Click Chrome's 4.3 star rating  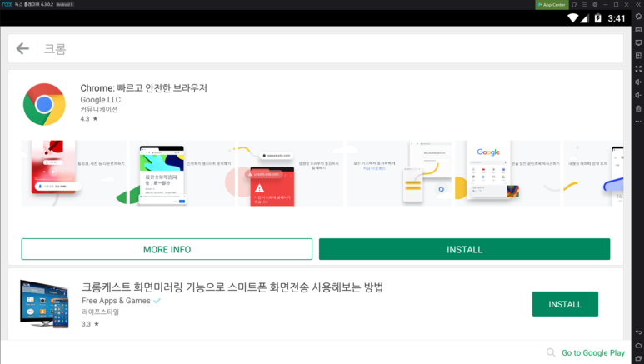tap(89, 119)
